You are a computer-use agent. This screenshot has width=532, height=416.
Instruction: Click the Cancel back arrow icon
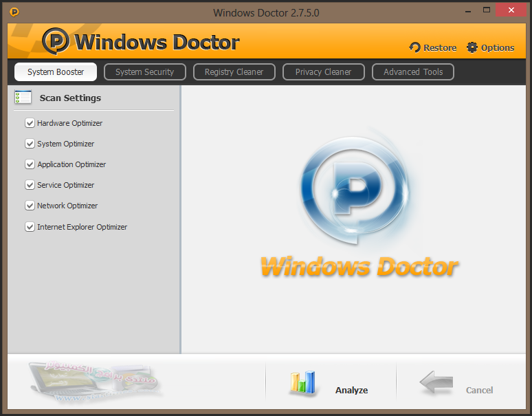[436, 382]
